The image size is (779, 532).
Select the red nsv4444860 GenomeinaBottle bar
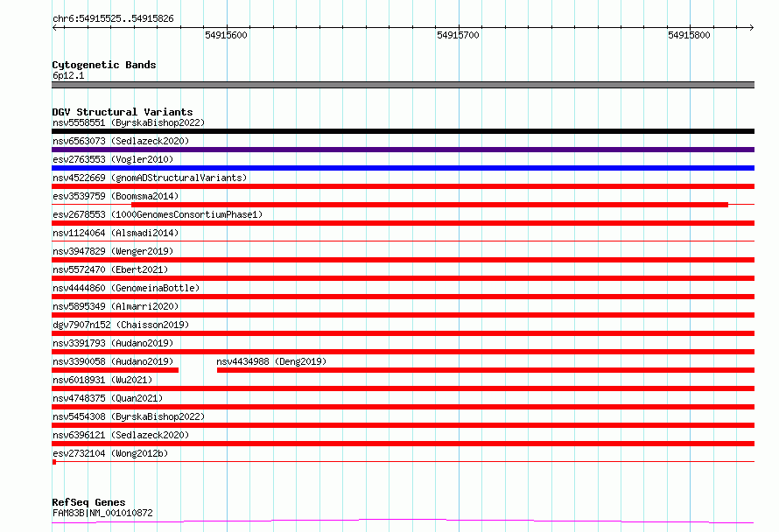pos(403,297)
